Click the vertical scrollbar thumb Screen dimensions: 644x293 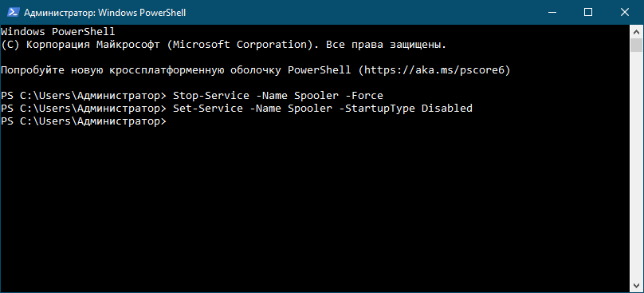coord(637,45)
